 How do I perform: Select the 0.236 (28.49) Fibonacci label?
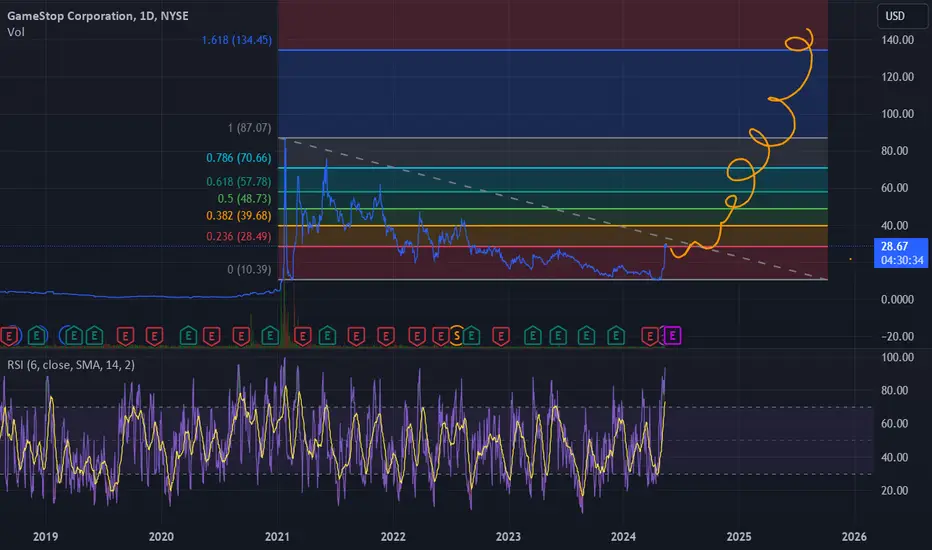tap(238, 236)
